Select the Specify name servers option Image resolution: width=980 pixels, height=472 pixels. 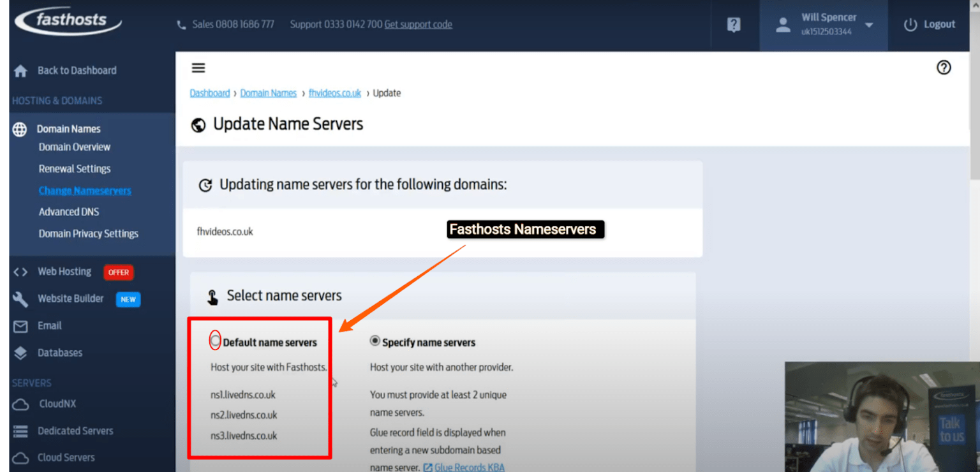click(x=376, y=341)
